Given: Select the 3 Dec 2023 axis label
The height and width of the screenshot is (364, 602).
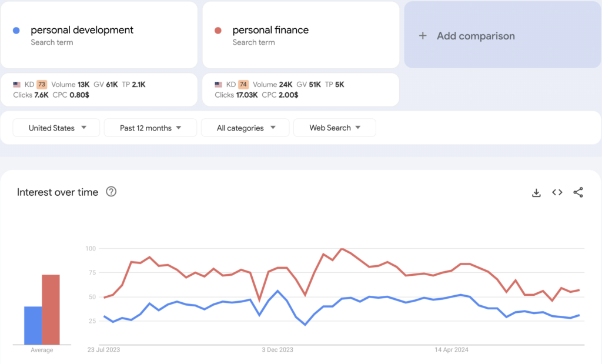Looking at the screenshot, I should (x=277, y=349).
